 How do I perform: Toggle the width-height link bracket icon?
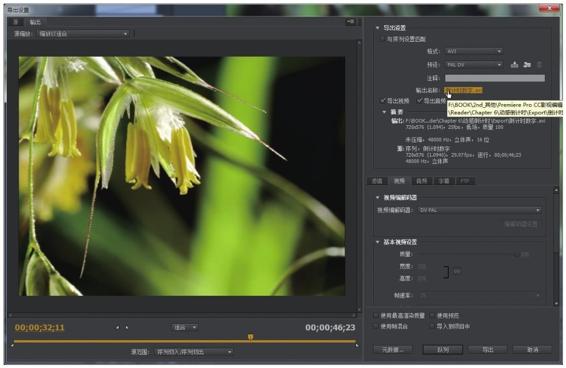click(446, 272)
